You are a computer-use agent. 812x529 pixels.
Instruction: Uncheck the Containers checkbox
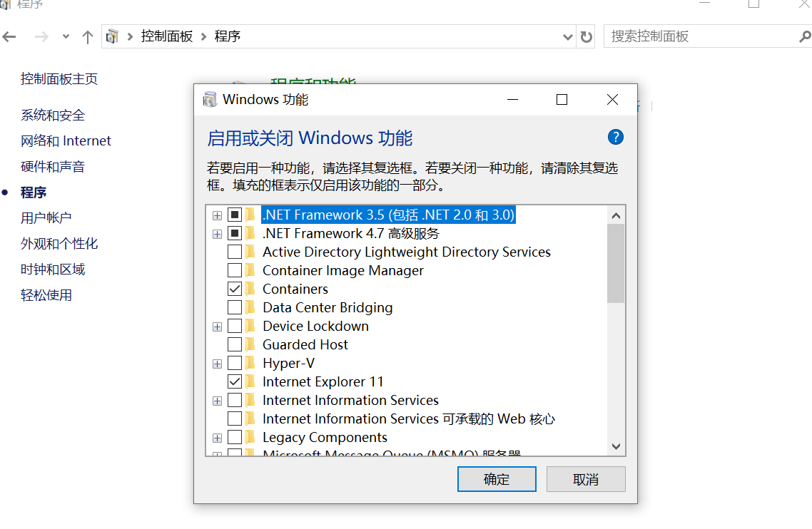[235, 289]
